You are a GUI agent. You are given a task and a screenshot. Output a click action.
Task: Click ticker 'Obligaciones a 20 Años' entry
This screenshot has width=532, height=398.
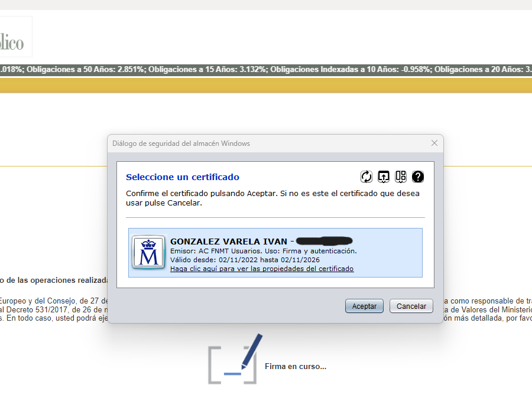[483, 69]
